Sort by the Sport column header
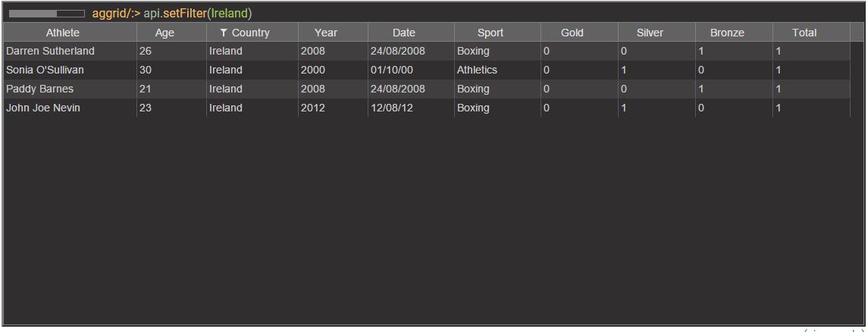This screenshot has width=868, height=332. click(490, 33)
